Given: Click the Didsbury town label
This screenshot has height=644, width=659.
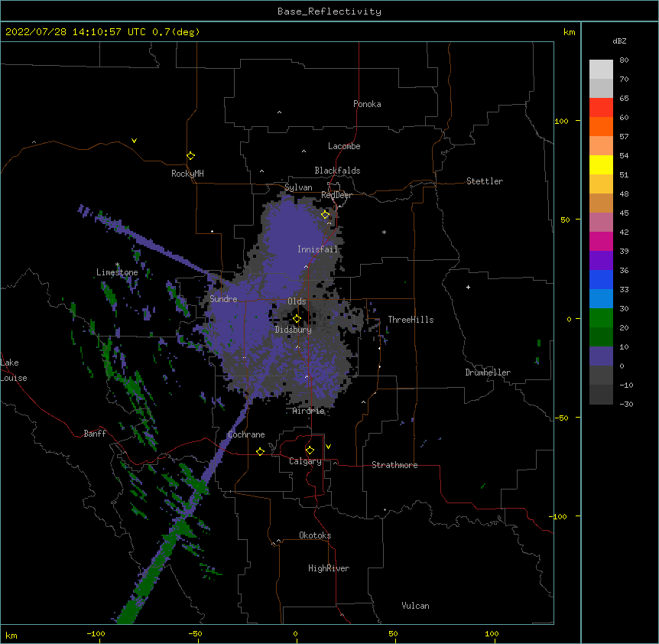Looking at the screenshot, I should (293, 330).
